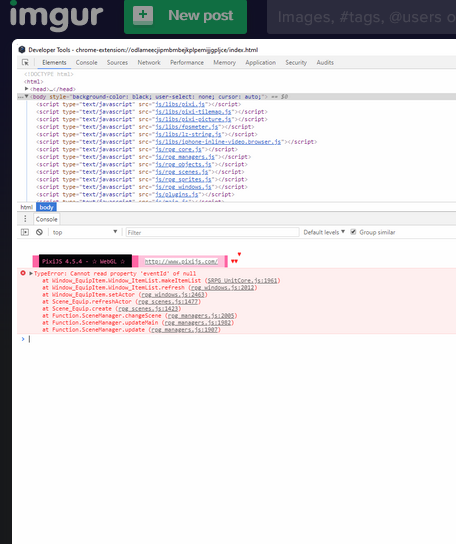Open js/rpg_core.js source link
This screenshot has height=544, width=456.
(x=178, y=149)
